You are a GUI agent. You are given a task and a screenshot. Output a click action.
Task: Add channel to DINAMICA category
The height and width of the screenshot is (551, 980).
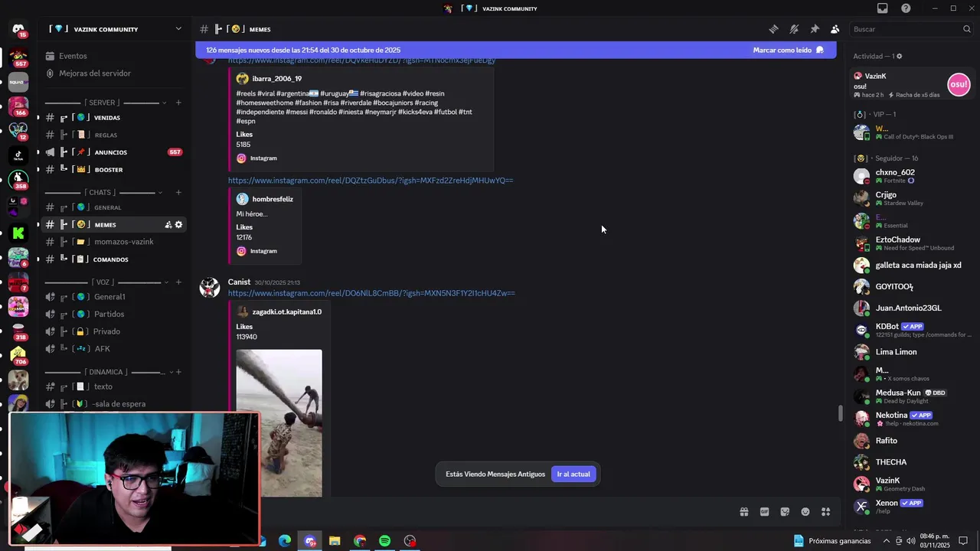point(178,372)
